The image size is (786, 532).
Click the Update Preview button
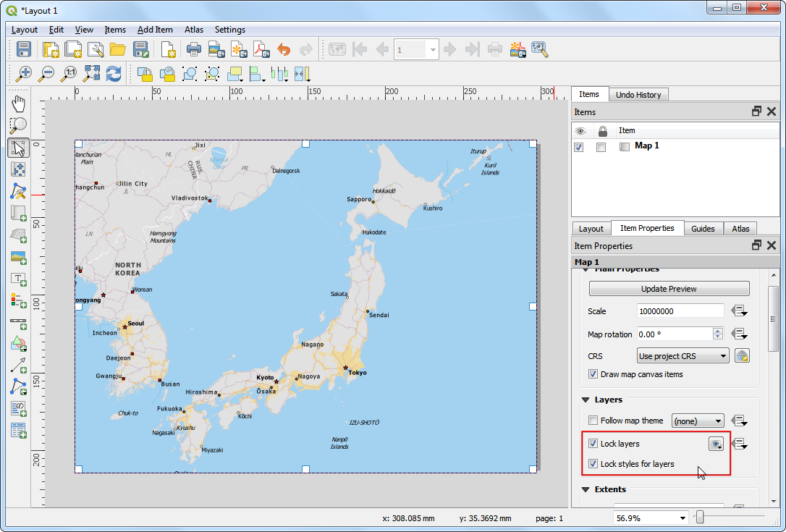coord(668,289)
